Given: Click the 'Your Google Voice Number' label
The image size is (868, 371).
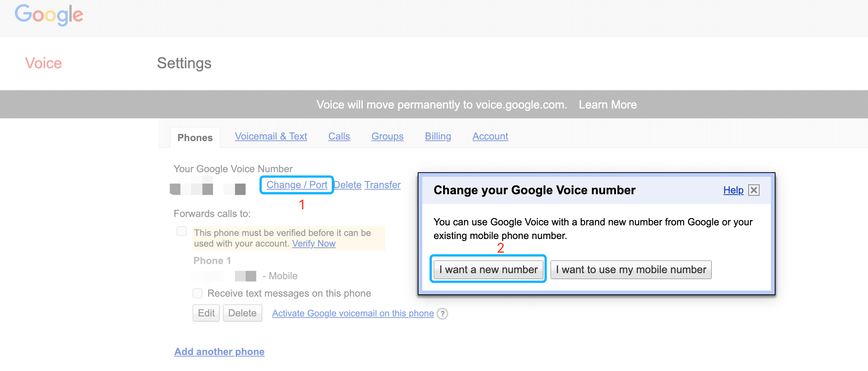Looking at the screenshot, I should (233, 169).
